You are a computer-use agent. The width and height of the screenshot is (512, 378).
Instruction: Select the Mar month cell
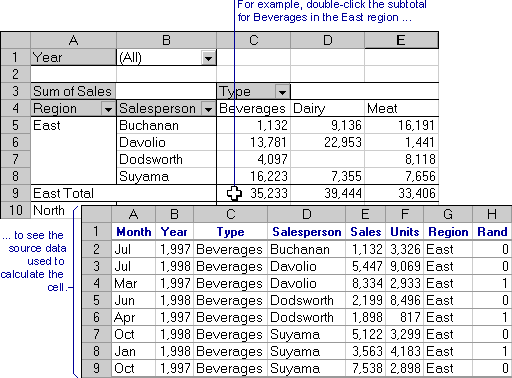pyautogui.click(x=133, y=283)
